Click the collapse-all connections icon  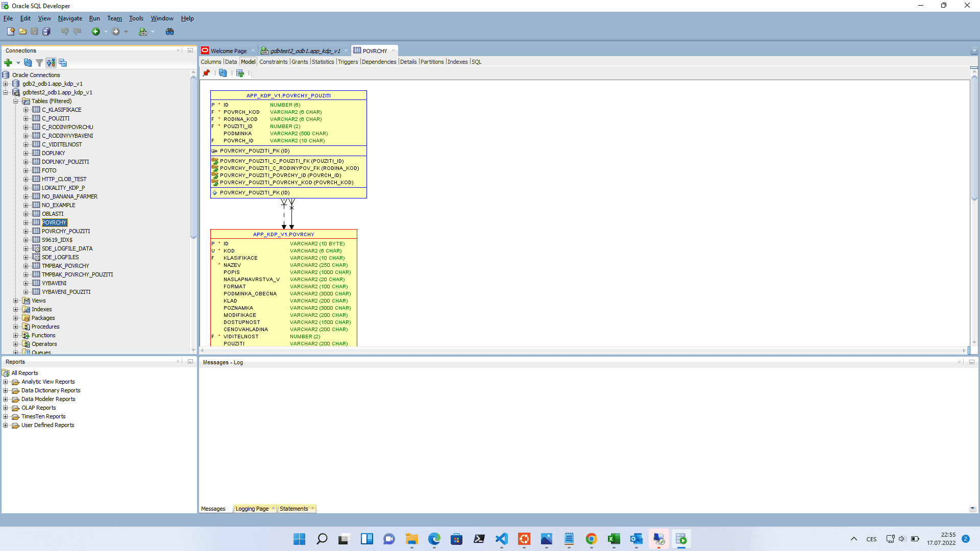click(63, 63)
